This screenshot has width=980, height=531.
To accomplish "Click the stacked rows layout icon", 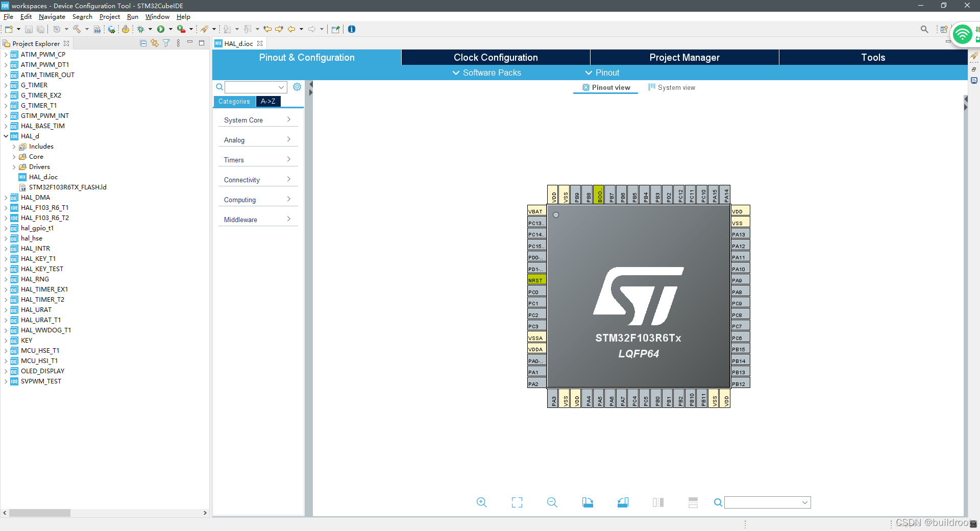I will pos(693,502).
